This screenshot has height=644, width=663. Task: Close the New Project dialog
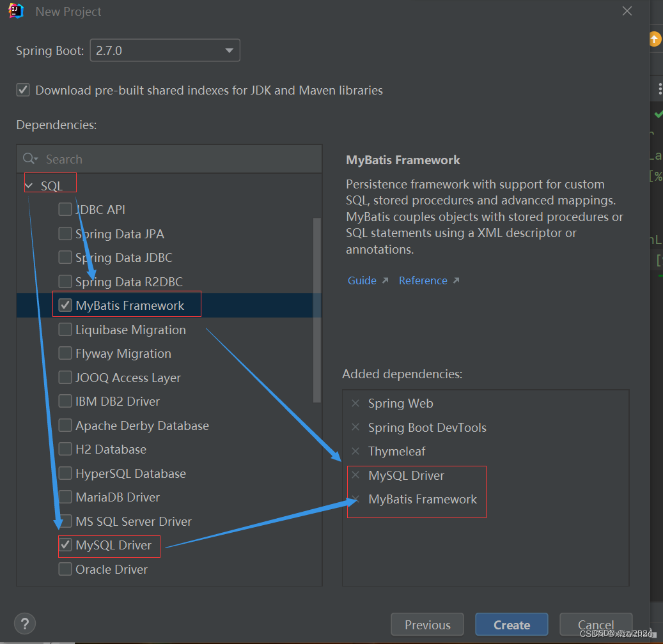[627, 11]
